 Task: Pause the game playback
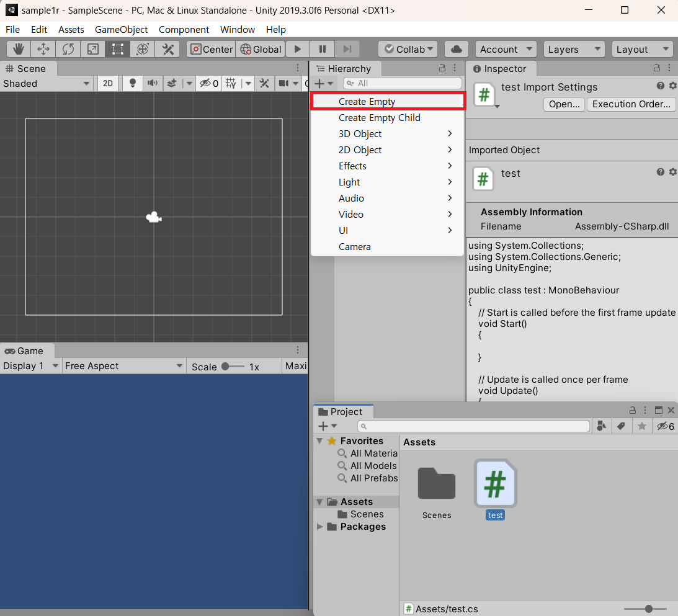coord(323,49)
